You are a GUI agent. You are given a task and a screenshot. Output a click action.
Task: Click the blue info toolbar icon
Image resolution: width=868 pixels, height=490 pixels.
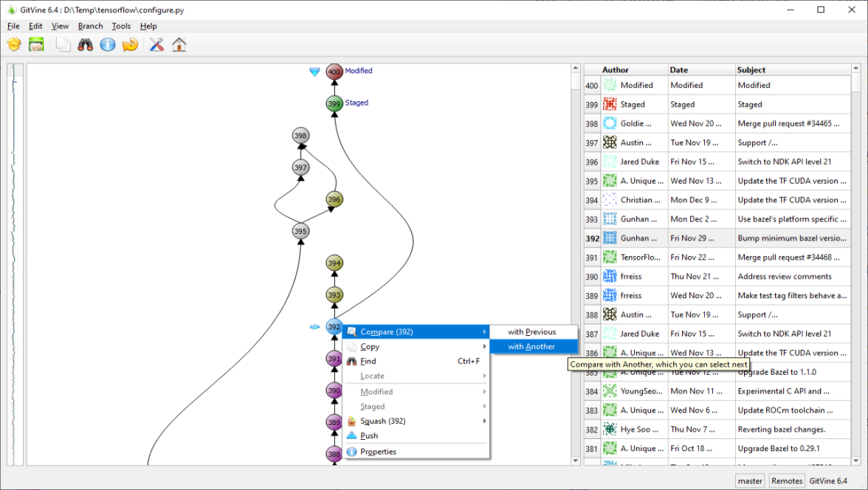tap(107, 44)
